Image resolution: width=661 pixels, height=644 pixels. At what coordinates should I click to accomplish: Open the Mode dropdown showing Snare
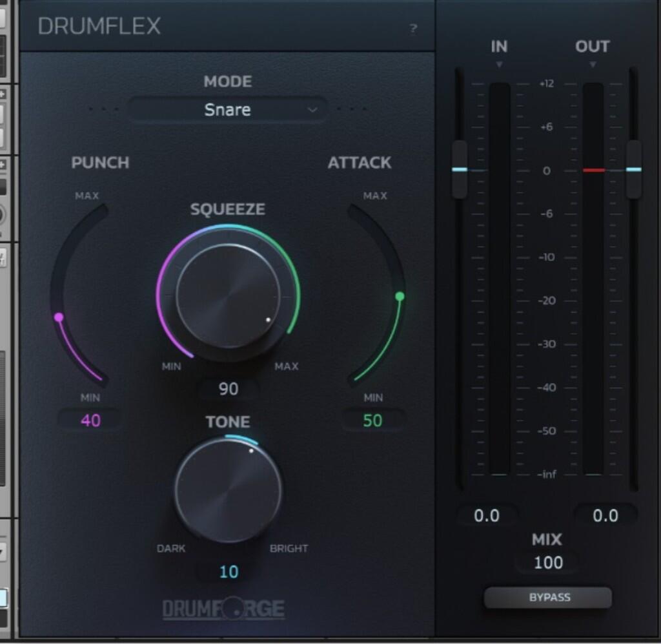pos(228,110)
